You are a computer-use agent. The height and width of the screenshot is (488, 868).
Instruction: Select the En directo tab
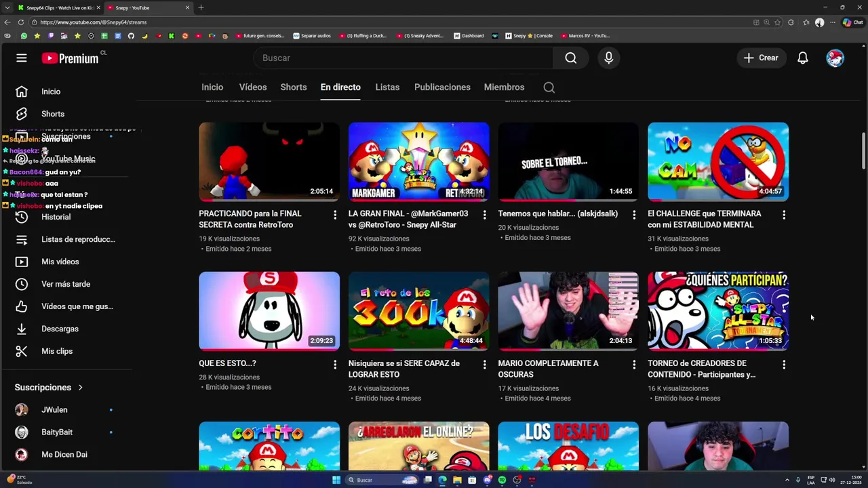coord(340,87)
